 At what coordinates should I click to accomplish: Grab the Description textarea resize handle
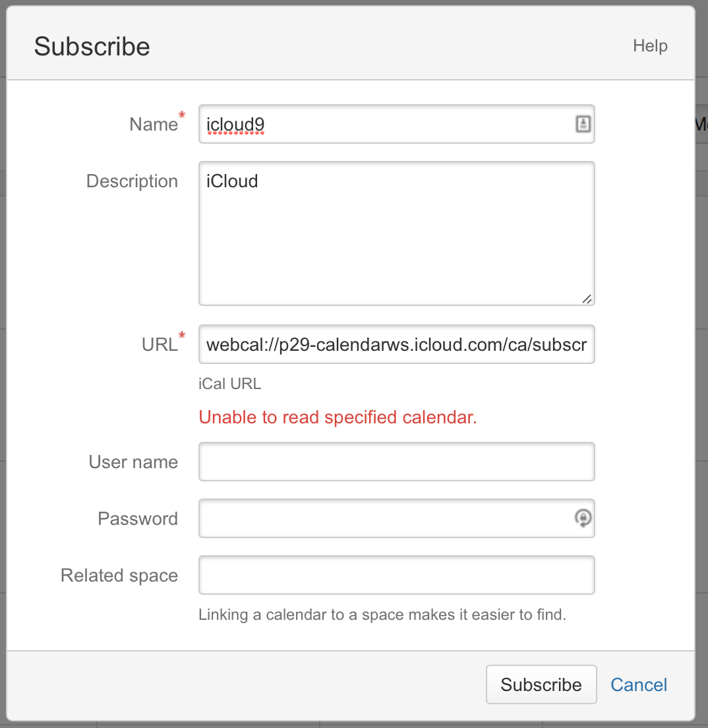(x=587, y=299)
